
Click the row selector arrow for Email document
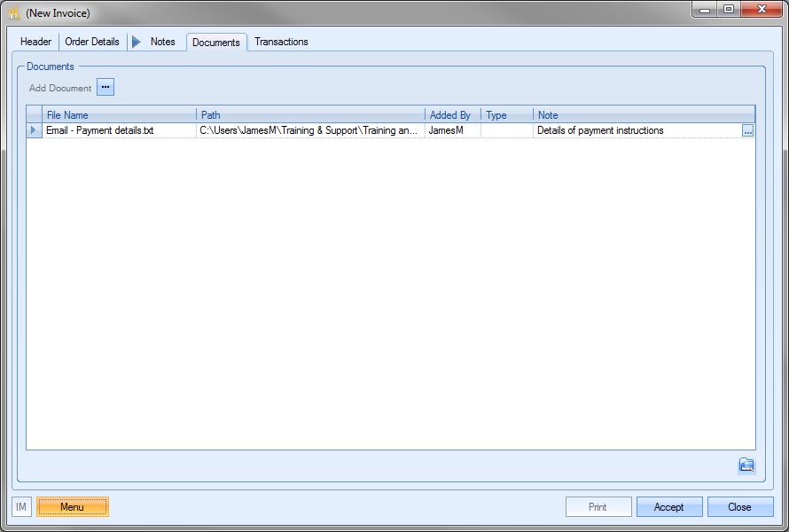tap(34, 130)
